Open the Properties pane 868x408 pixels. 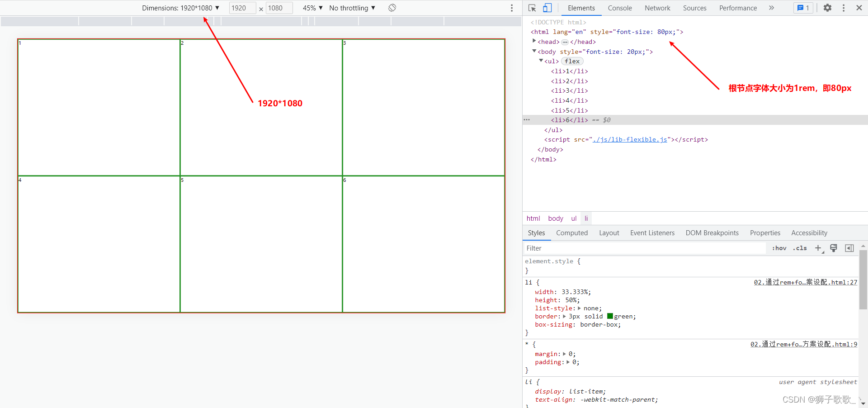765,233
